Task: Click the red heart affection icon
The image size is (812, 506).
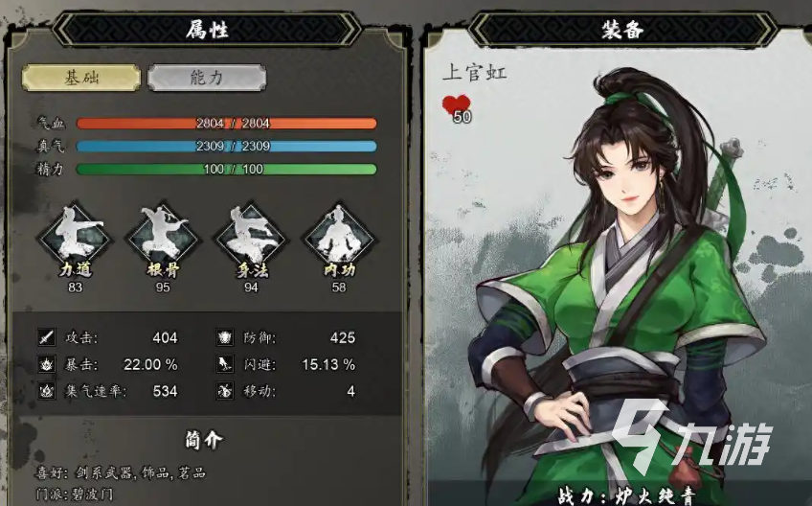Action: (x=457, y=107)
